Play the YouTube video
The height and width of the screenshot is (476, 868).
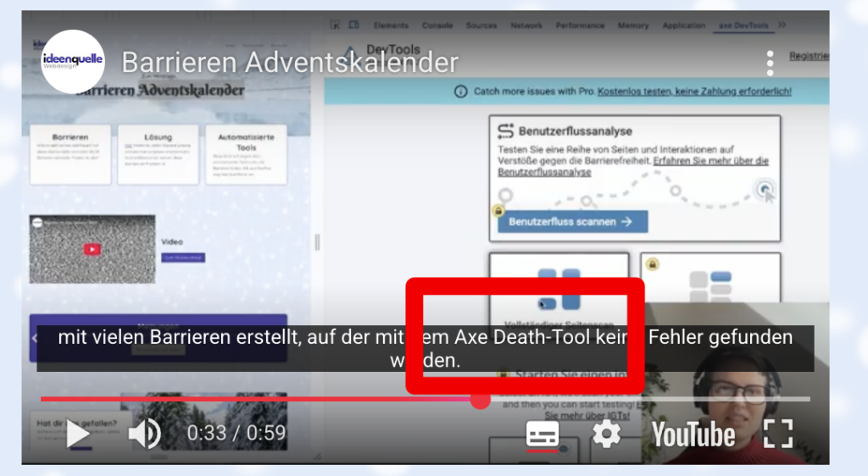(x=77, y=434)
